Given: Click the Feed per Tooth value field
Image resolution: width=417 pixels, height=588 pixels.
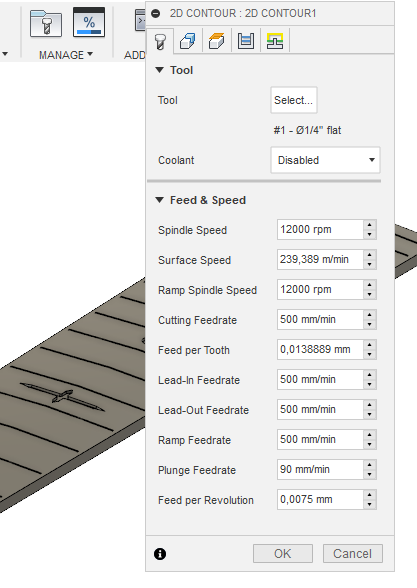Looking at the screenshot, I should [x=321, y=350].
